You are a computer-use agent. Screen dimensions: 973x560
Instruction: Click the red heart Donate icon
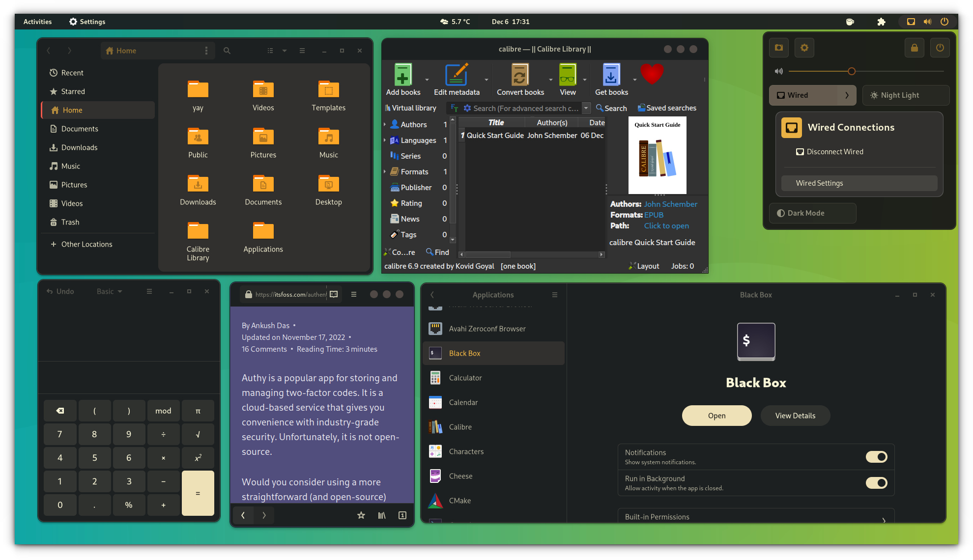pos(652,74)
